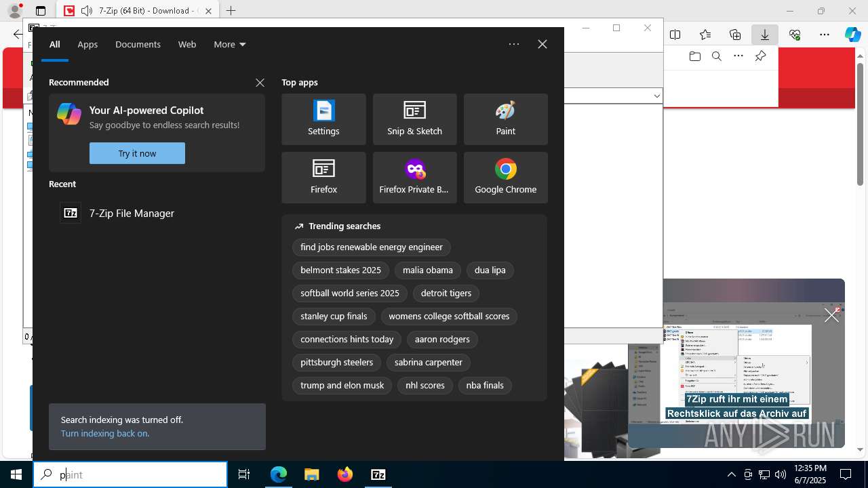Open search panel options ellipsis
The image size is (868, 488).
coord(514,44)
